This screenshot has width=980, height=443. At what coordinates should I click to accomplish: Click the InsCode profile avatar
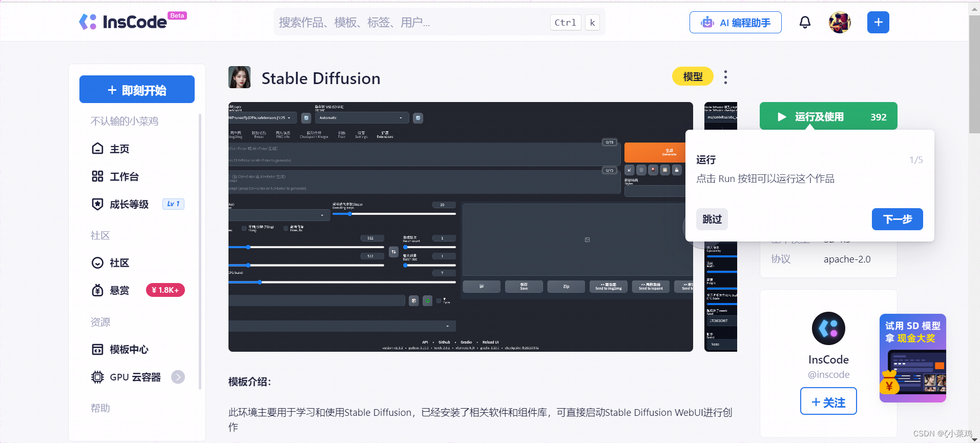click(828, 328)
